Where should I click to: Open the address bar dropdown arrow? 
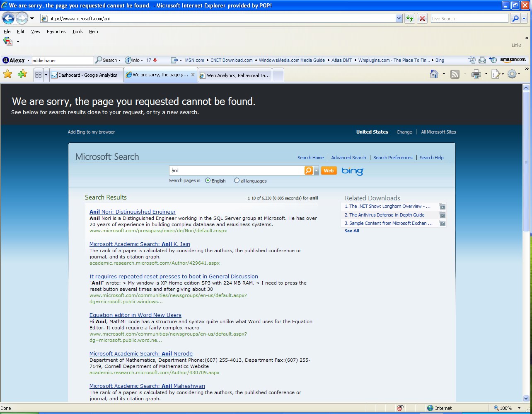pos(399,18)
